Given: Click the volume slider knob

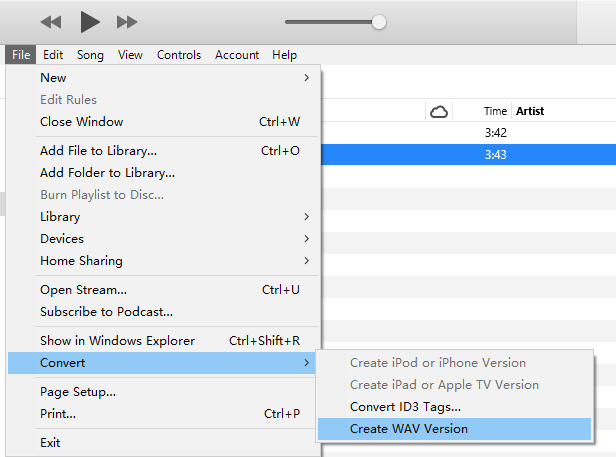Looking at the screenshot, I should [378, 21].
